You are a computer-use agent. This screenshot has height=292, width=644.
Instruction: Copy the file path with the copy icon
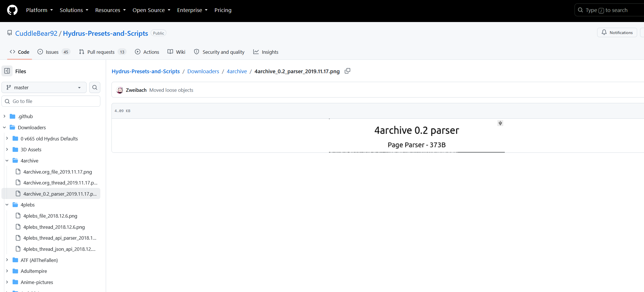tap(347, 71)
